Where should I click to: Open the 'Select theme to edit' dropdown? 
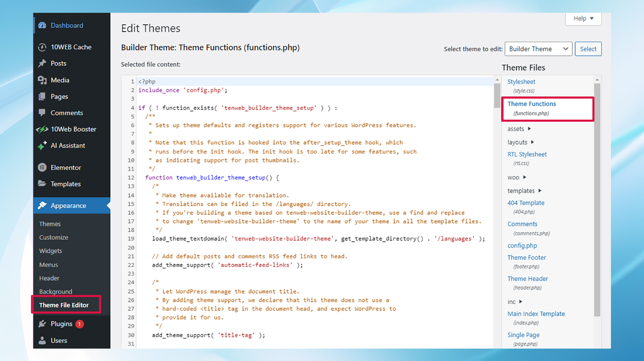tap(538, 49)
